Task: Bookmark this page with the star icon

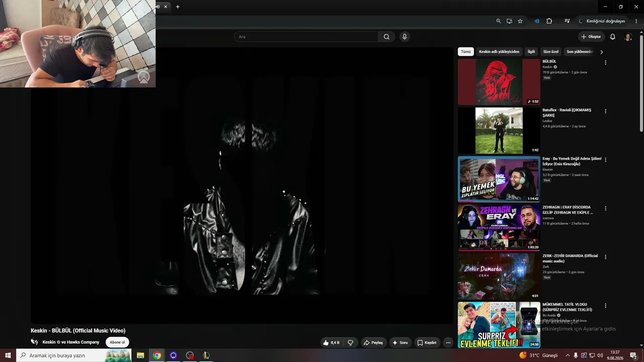Action: pyautogui.click(x=520, y=21)
